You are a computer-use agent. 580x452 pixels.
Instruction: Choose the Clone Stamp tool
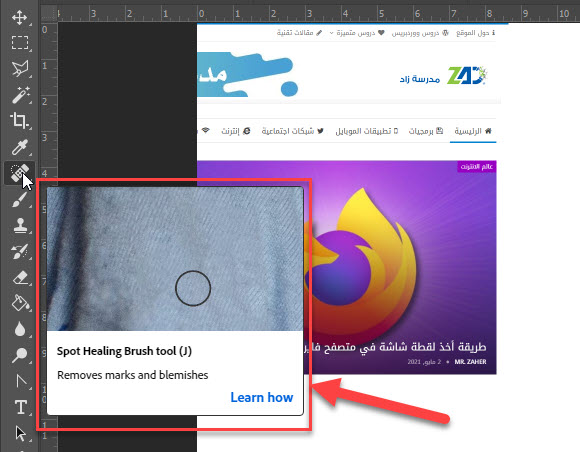[x=19, y=225]
